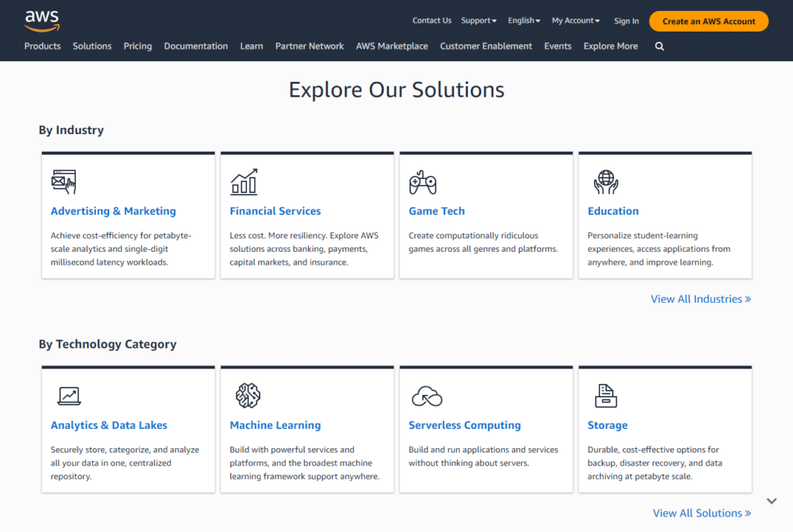The image size is (793, 532).
Task: Click the Machine Learning brain icon
Action: (x=248, y=396)
